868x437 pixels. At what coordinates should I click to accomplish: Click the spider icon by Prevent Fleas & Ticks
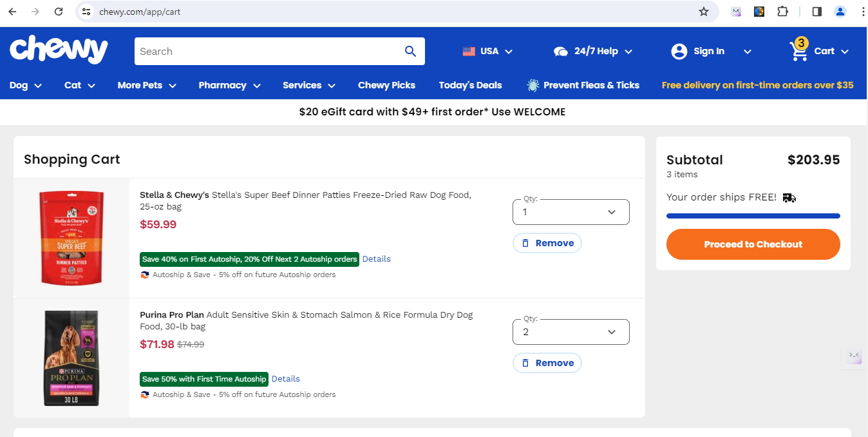coord(533,85)
